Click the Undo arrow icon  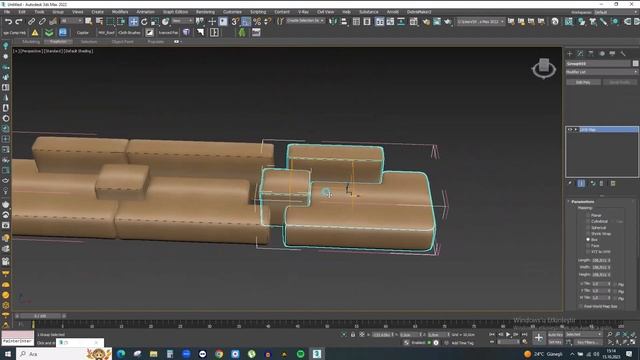[x=8, y=21]
